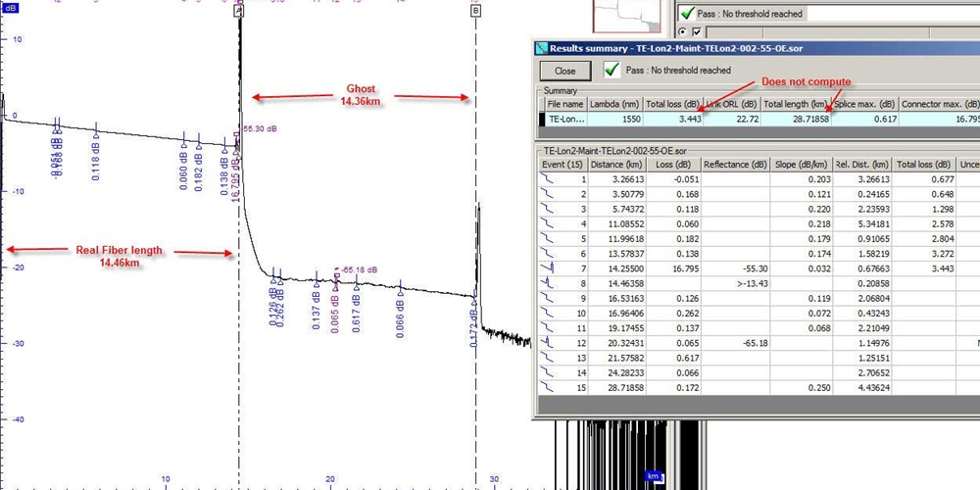Click the green Pass checkmark in Results summary

612,70
